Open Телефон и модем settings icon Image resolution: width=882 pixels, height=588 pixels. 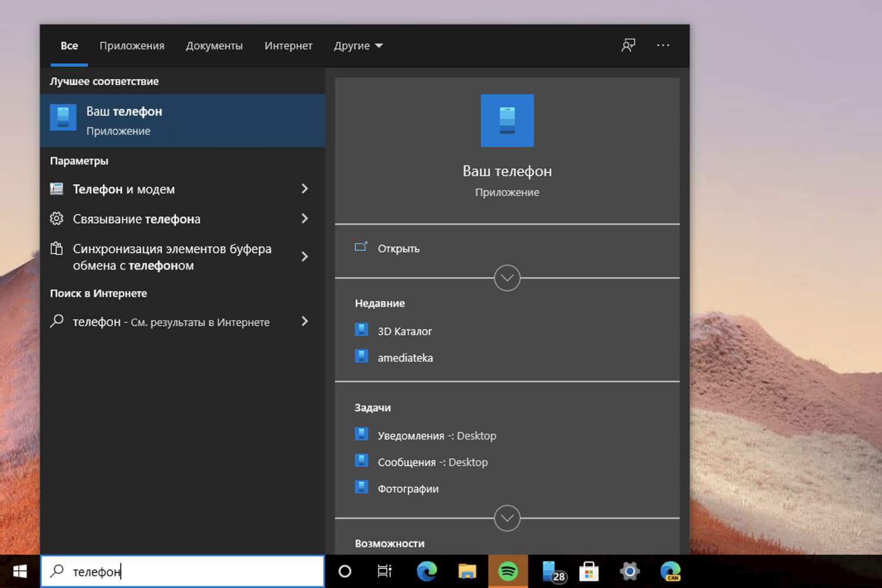(x=56, y=188)
